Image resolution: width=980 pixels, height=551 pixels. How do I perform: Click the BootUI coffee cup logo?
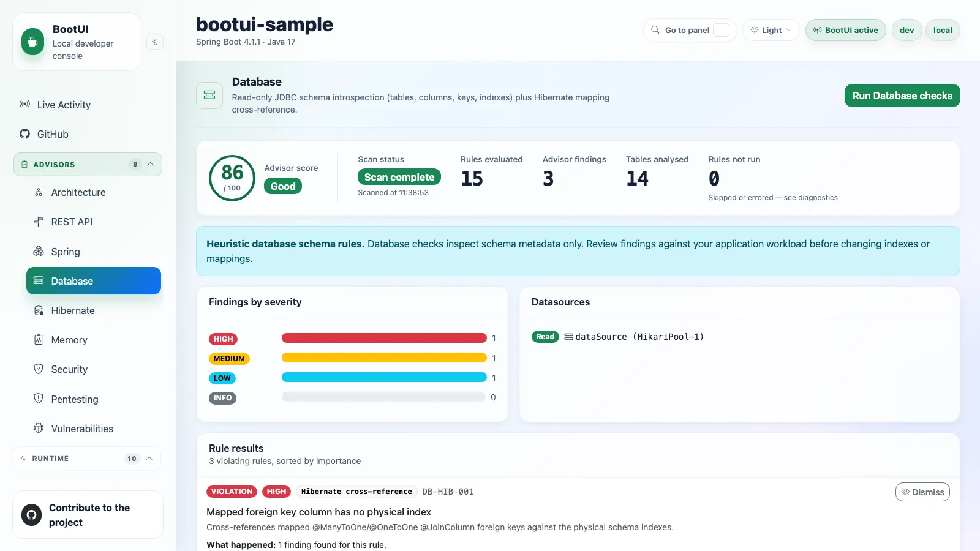tap(32, 42)
